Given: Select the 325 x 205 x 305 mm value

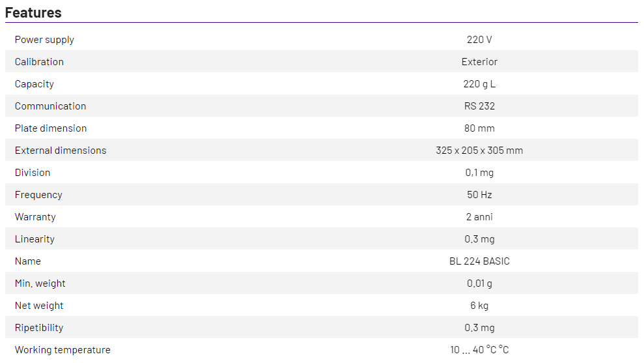Looking at the screenshot, I should coord(479,151).
